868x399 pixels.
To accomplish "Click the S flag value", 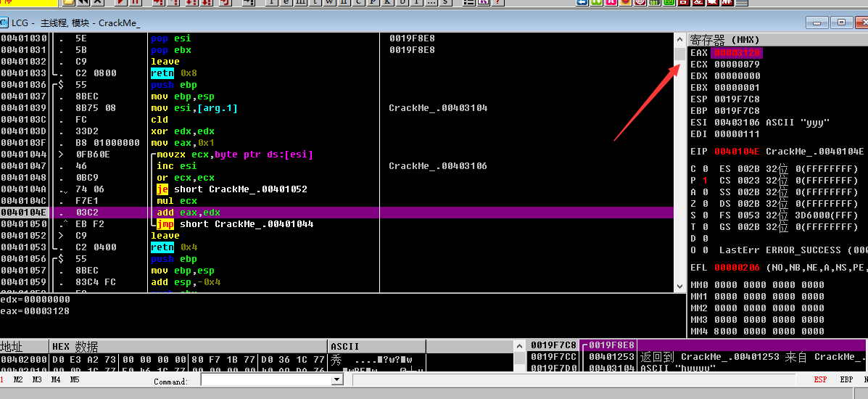I will pyautogui.click(x=706, y=215).
